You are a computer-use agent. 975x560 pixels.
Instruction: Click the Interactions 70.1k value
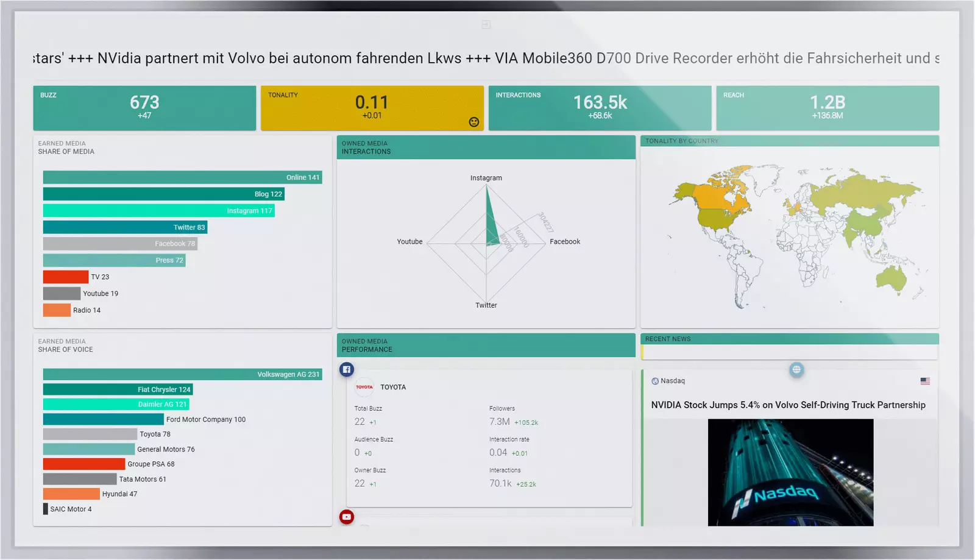[x=500, y=483]
